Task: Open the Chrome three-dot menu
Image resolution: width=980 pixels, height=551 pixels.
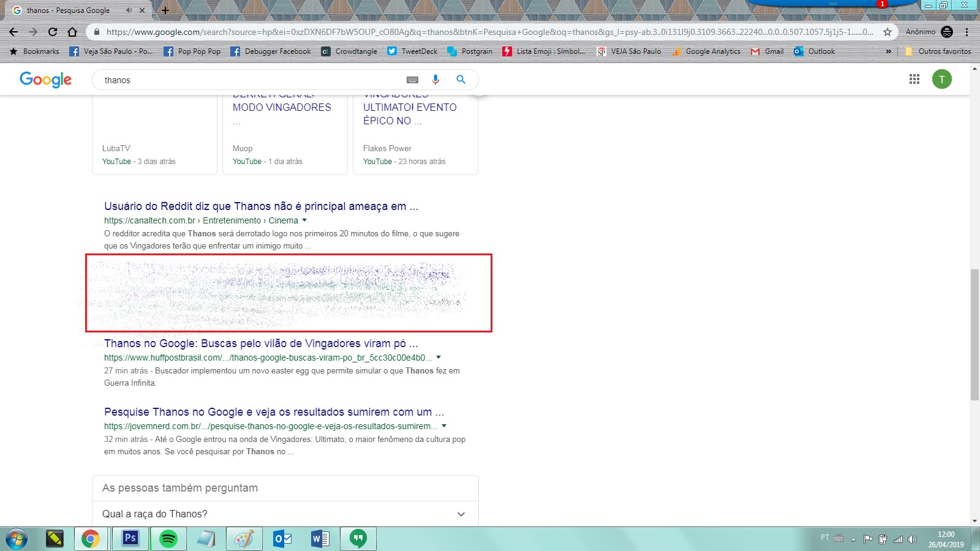Action: 967,32
